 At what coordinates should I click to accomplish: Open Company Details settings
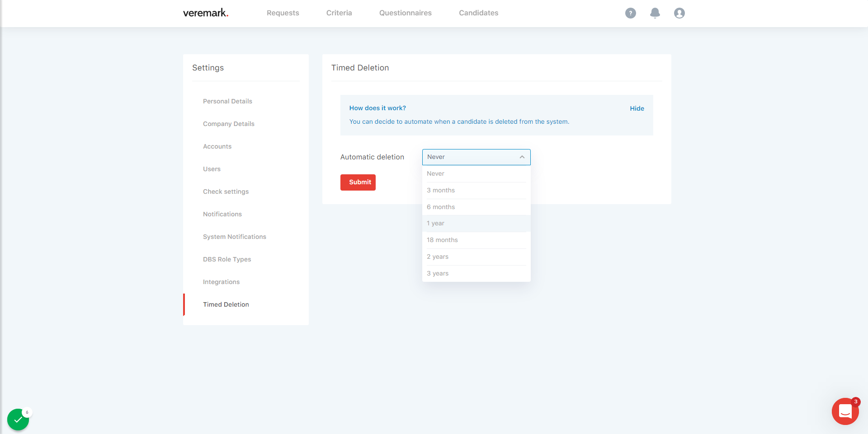(x=229, y=124)
